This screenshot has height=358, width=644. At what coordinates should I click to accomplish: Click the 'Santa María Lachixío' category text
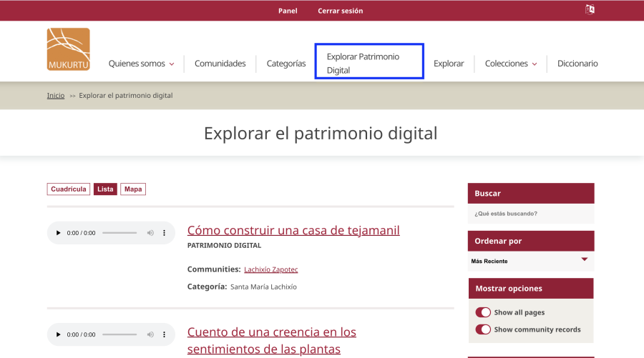(263, 287)
